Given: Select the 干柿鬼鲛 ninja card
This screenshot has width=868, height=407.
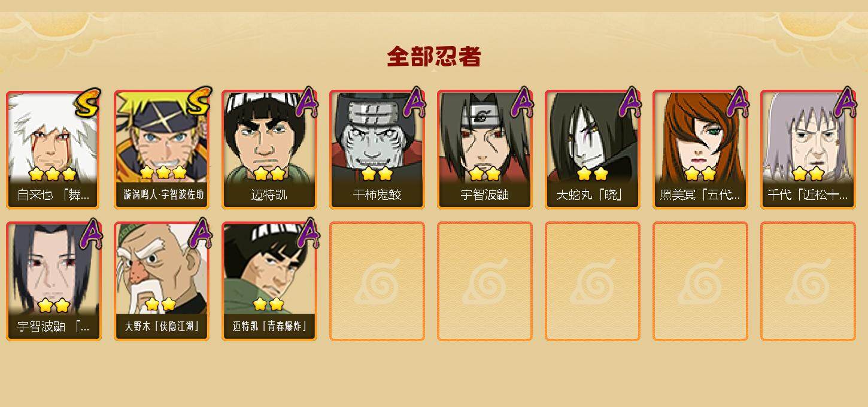Looking at the screenshot, I should pos(377,150).
